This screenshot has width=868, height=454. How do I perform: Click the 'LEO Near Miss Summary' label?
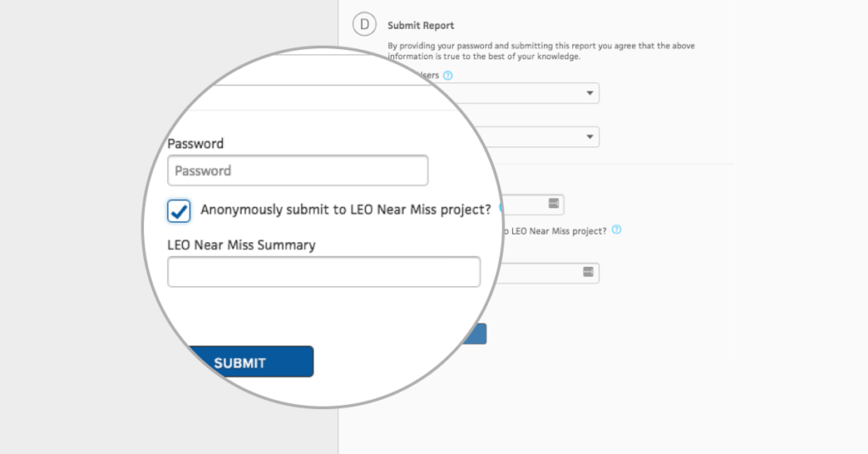(x=242, y=245)
